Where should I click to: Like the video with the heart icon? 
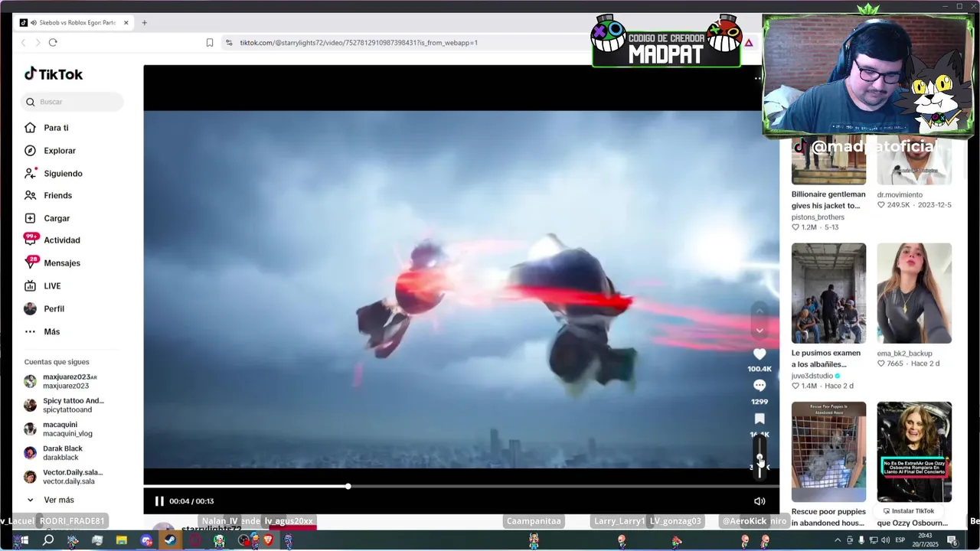pos(759,354)
